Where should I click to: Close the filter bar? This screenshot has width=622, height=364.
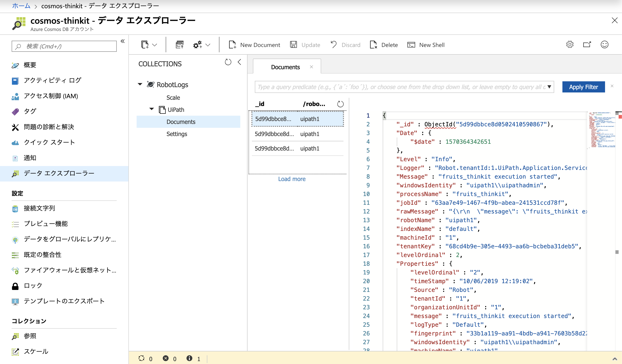click(x=612, y=86)
